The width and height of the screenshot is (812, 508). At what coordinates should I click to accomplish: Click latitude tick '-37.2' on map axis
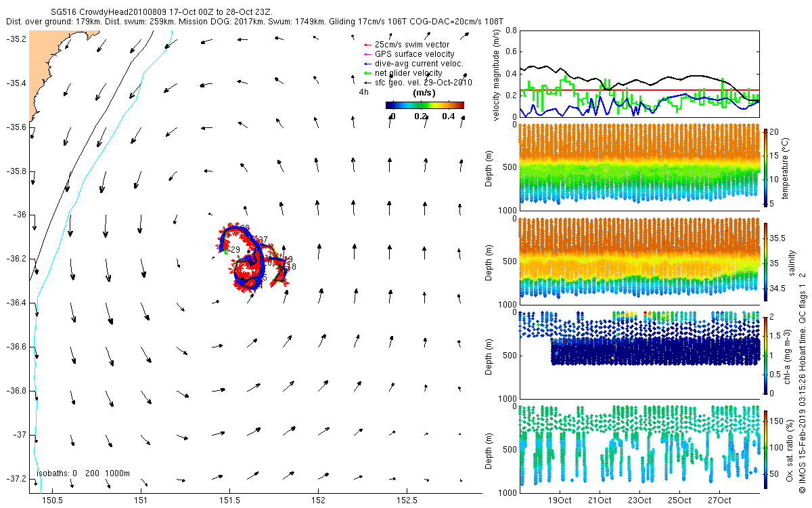coord(15,479)
